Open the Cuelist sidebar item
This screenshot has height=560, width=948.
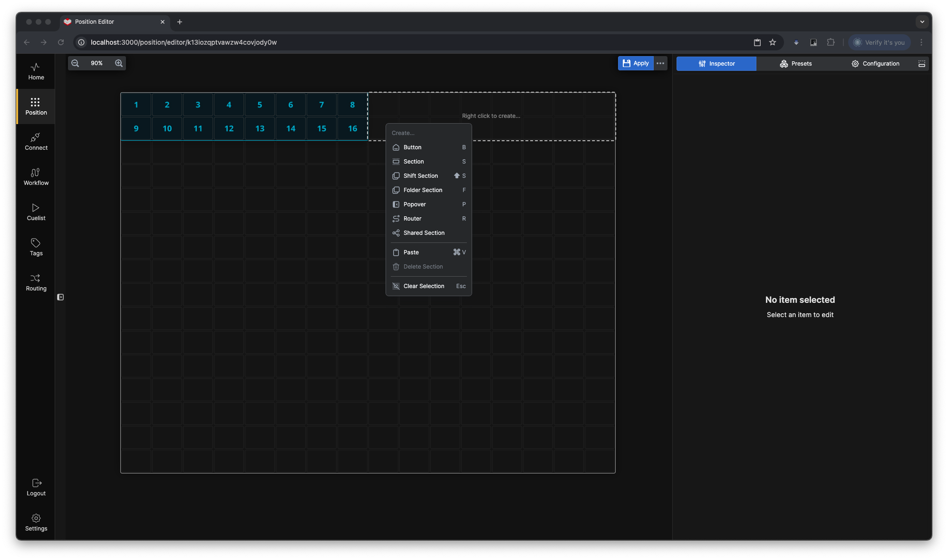point(36,212)
